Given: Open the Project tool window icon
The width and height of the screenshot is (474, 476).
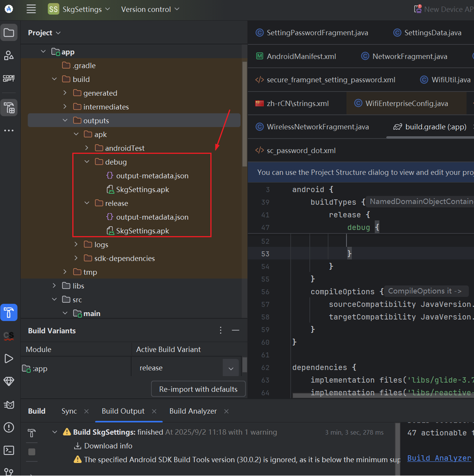Looking at the screenshot, I should [x=9, y=32].
